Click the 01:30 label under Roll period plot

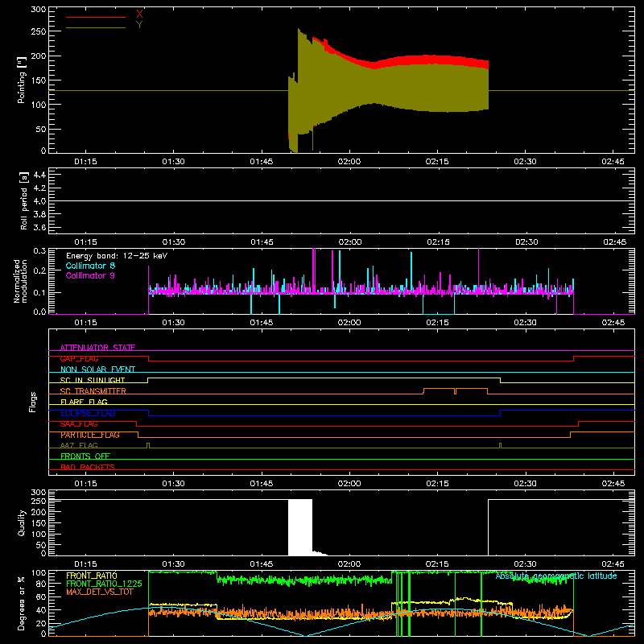tap(174, 242)
